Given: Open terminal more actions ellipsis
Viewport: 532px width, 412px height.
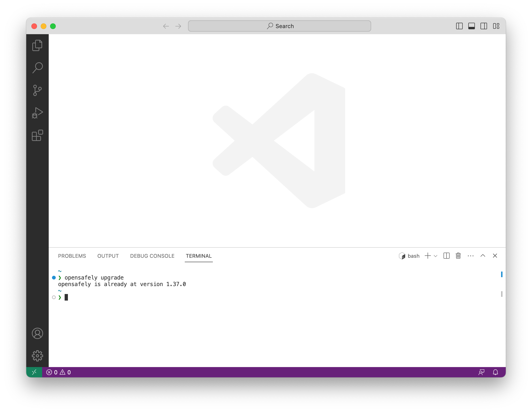Looking at the screenshot, I should 470,256.
